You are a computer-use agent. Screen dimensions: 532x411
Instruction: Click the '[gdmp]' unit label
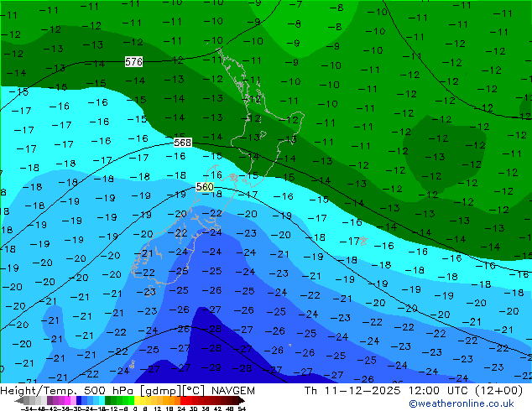[x=160, y=391]
